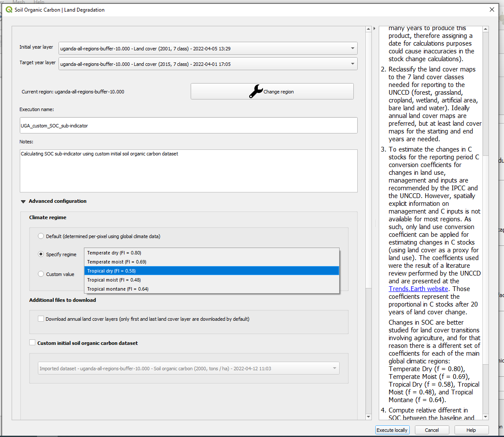
Task: Choose the Custom value radio button
Action: pyautogui.click(x=41, y=274)
